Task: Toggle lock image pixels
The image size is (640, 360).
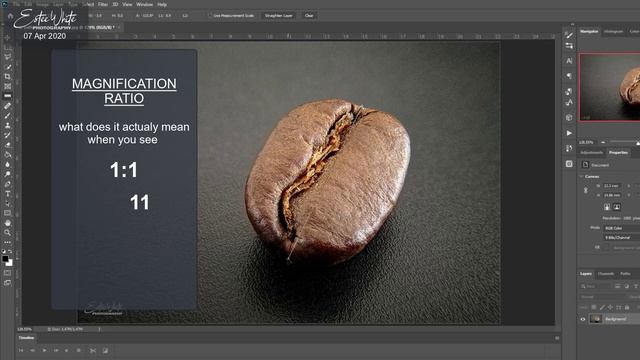Action: coord(602,307)
